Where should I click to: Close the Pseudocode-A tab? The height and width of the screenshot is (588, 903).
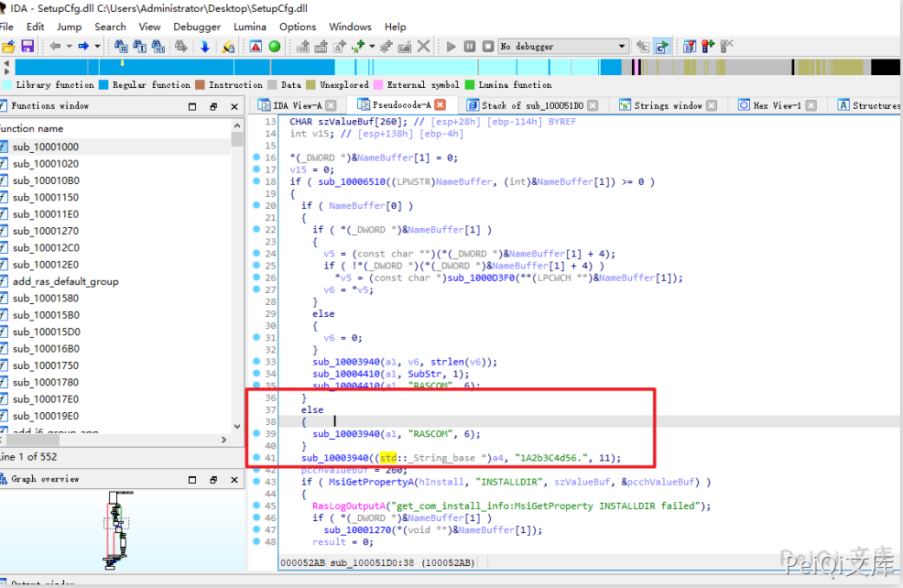pos(440,105)
